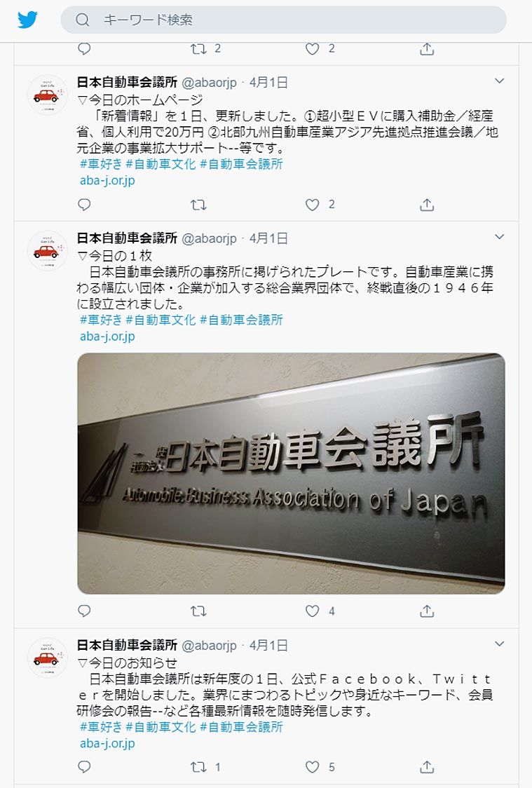Like the ▽今日の１枚 tweet with 4 likes

coord(313,611)
